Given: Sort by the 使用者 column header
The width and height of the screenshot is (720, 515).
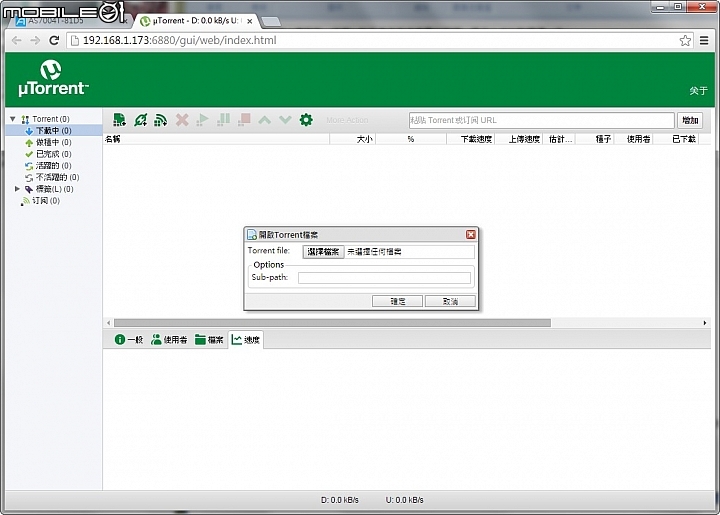Looking at the screenshot, I should point(634,139).
